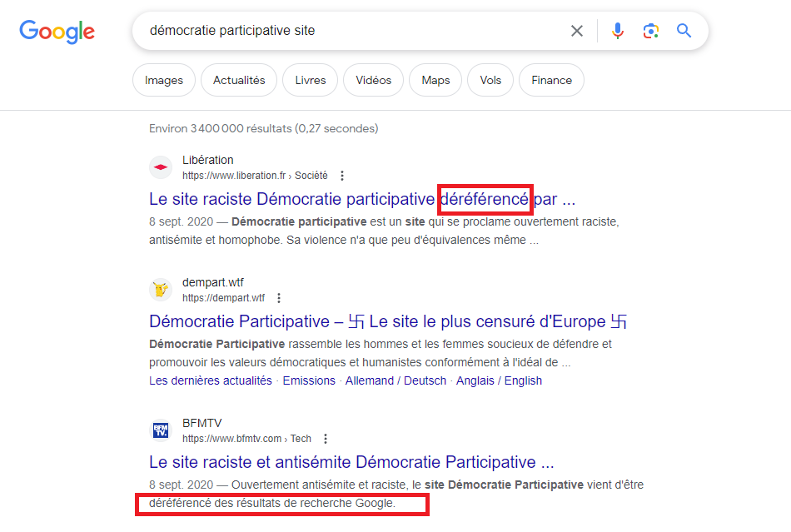Click inside the search text field
The image size is (791, 532).
(x=350, y=31)
